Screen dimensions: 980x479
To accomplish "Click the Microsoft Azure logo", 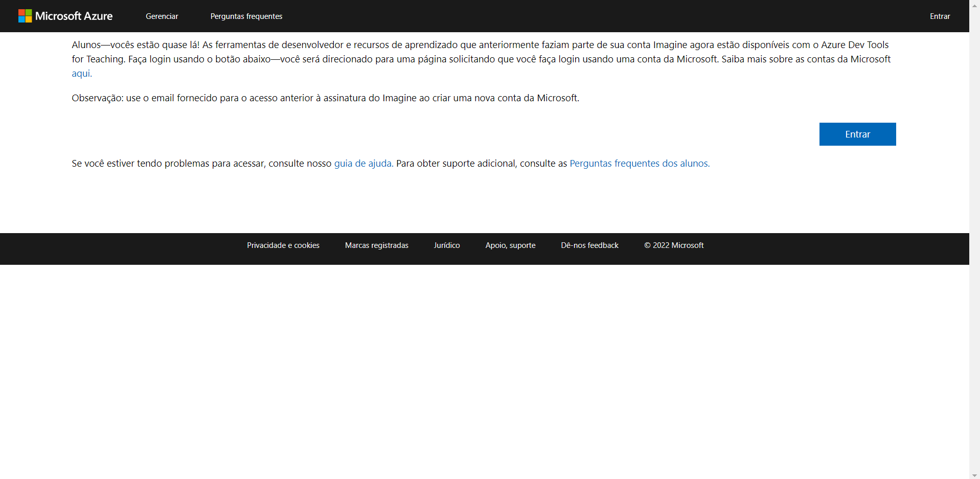I will [x=65, y=16].
